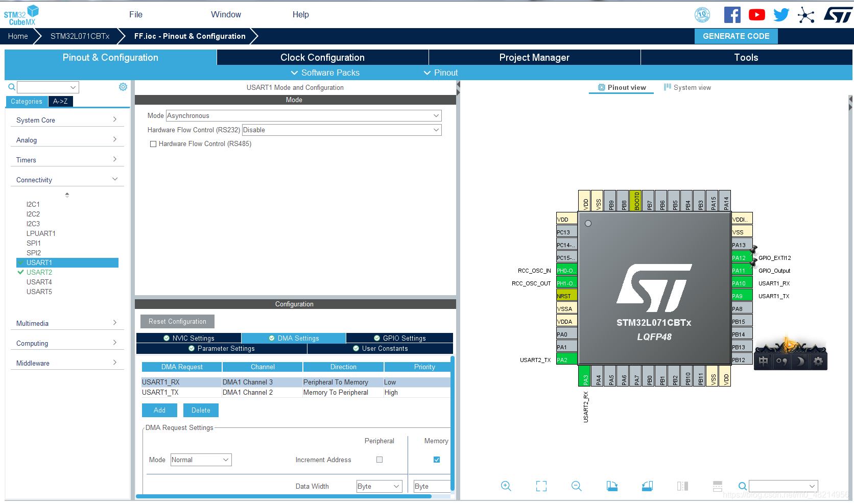The height and width of the screenshot is (504, 854).
Task: Click Add DMA request button
Action: pyautogui.click(x=159, y=410)
